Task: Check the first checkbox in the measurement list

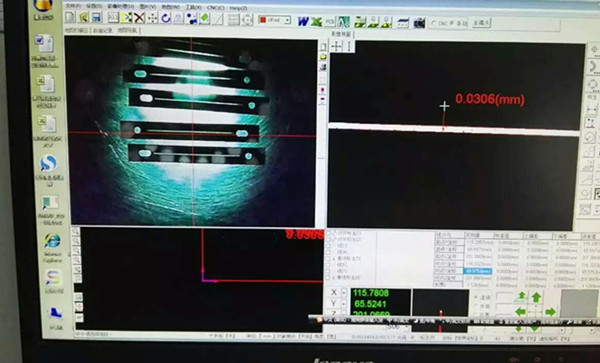Action: coord(329,233)
